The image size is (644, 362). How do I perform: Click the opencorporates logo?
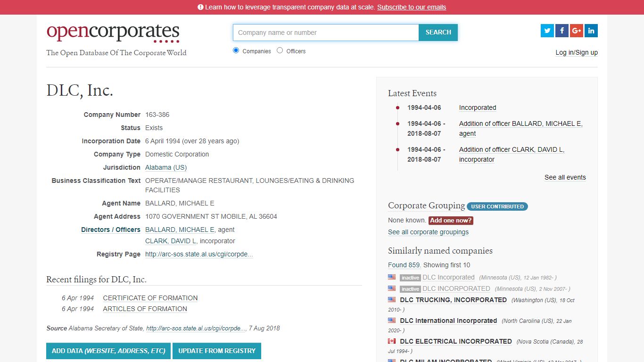[x=113, y=33]
